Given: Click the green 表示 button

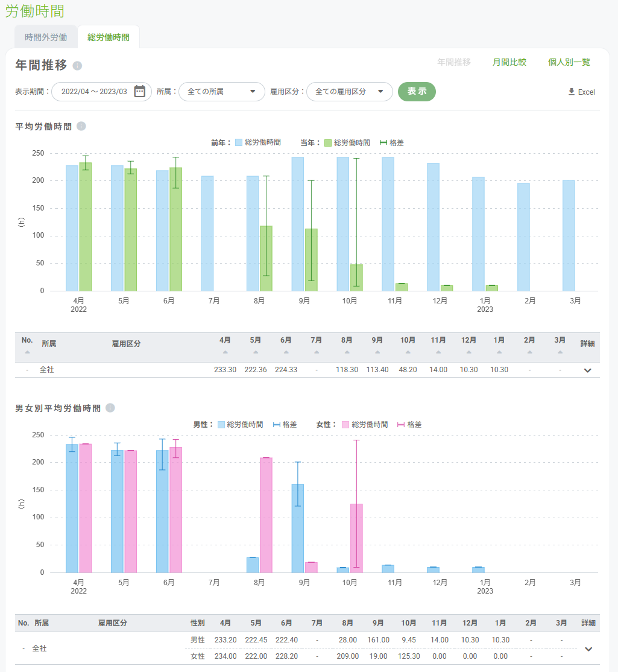Looking at the screenshot, I should click(x=417, y=92).
